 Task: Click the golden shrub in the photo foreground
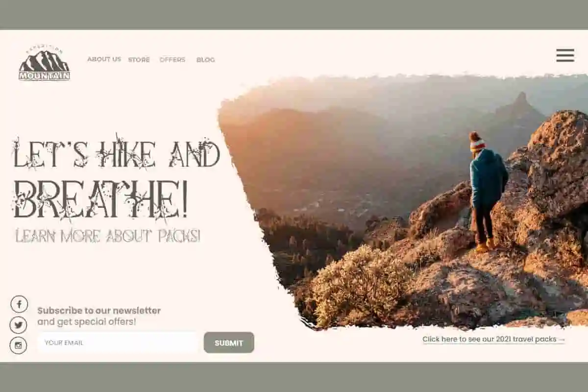tap(360, 287)
